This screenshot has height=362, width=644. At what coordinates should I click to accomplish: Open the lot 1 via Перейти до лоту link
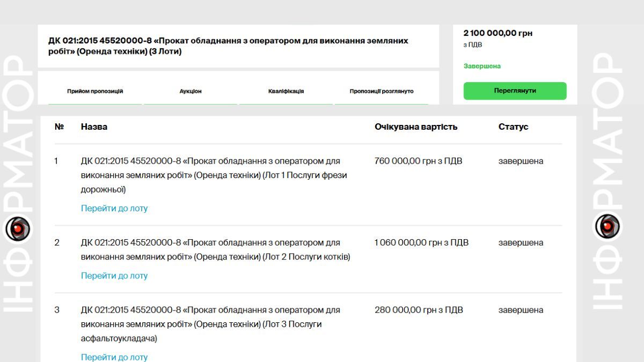113,208
